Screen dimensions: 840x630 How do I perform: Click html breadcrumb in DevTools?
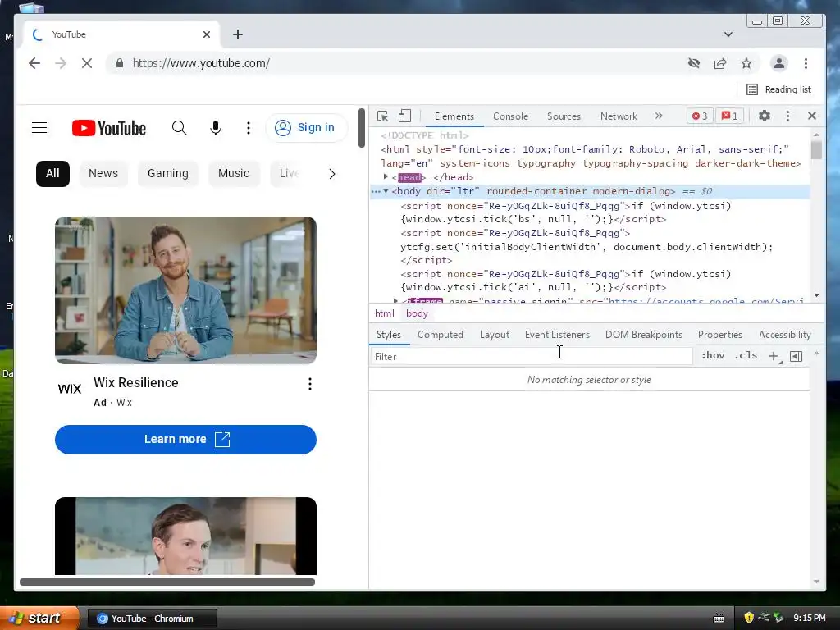tap(384, 313)
